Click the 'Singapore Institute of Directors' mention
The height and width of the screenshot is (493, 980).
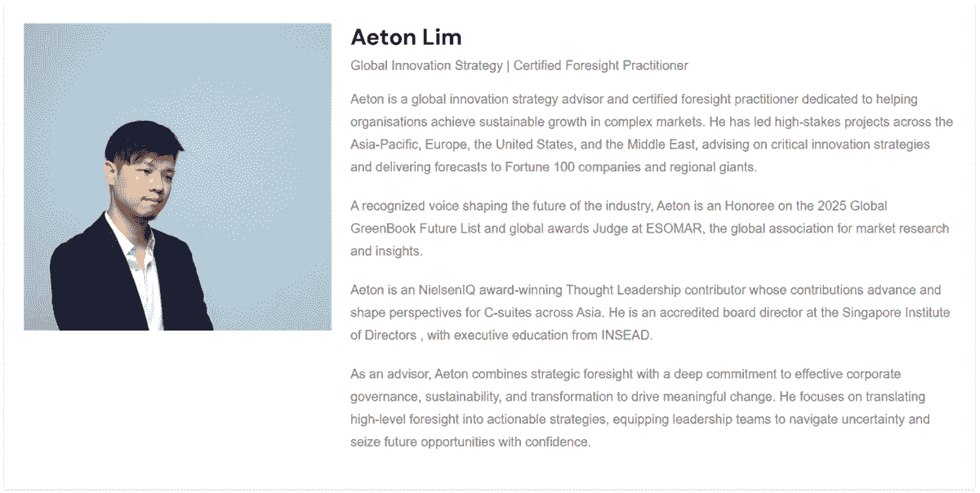(x=650, y=324)
